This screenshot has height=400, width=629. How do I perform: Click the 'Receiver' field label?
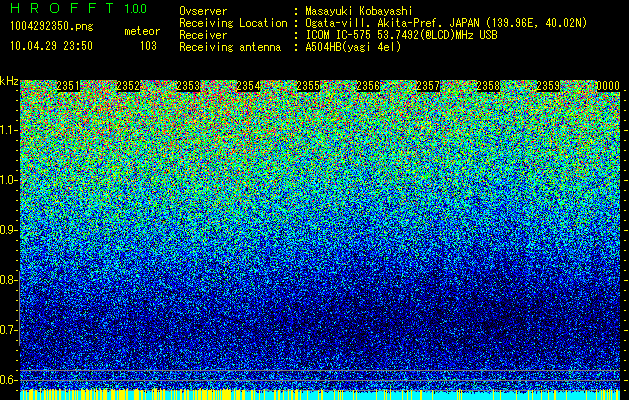(x=203, y=35)
